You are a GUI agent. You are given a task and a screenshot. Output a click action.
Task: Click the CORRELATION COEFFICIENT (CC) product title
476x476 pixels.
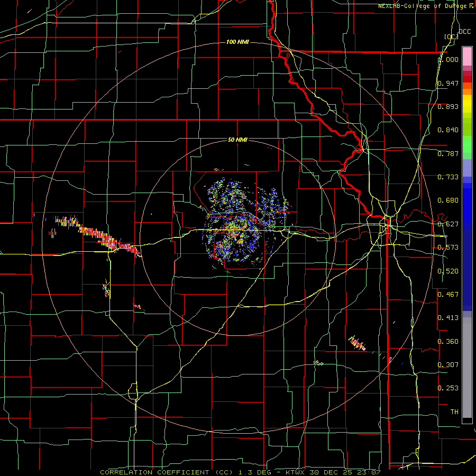(x=166, y=472)
